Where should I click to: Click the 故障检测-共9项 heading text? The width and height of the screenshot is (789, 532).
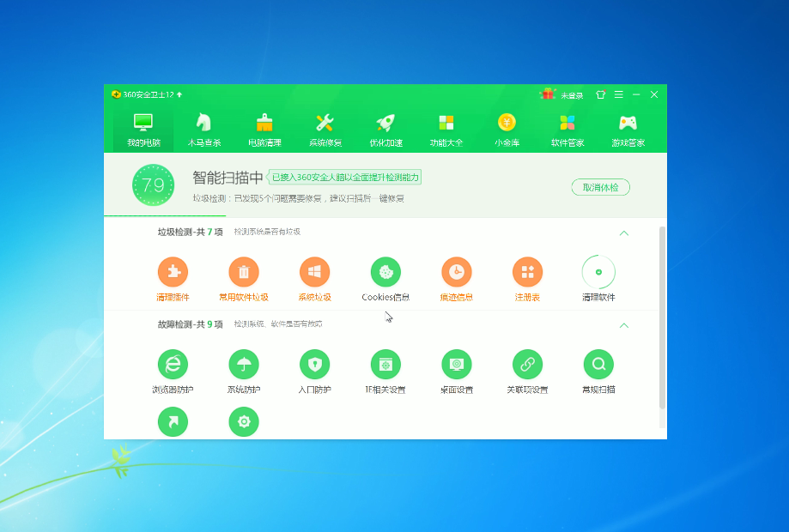coord(191,324)
